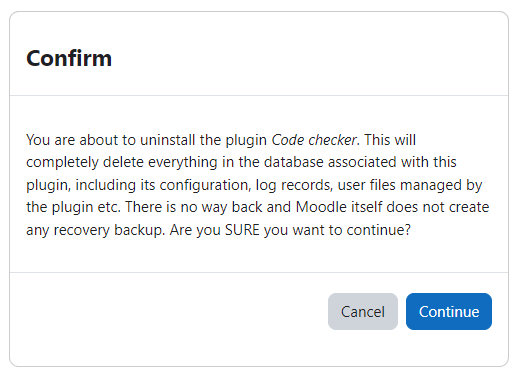516x375 pixels.
Task: Click the italic Code checker plugin name
Action: pyautogui.click(x=314, y=140)
